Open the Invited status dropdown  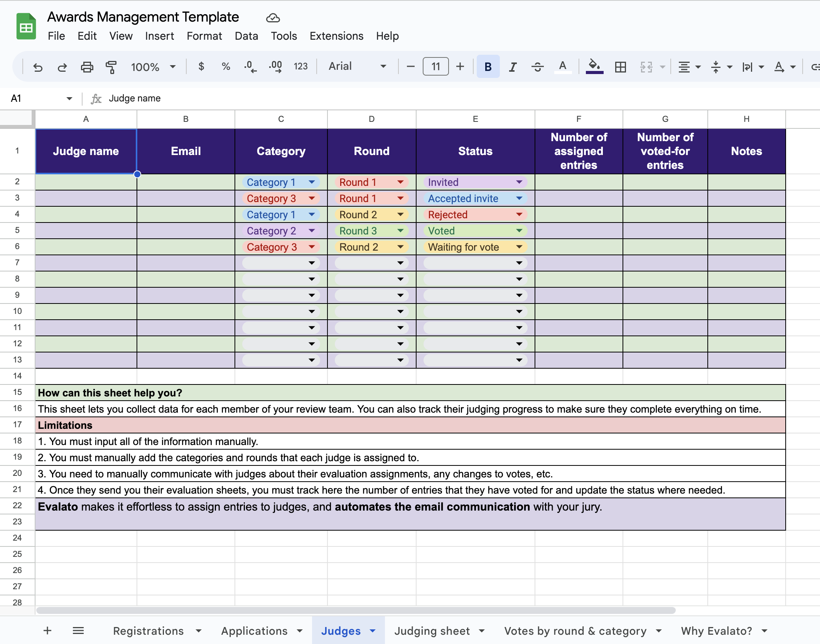point(519,182)
